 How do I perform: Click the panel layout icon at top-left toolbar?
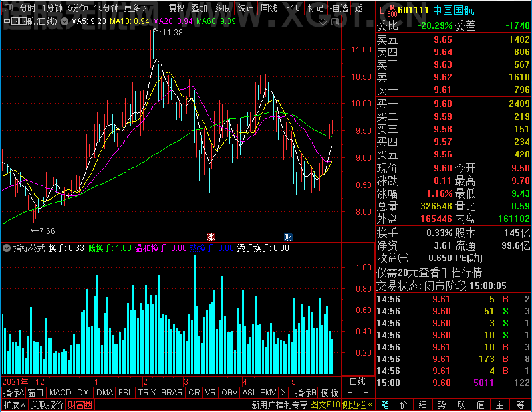9,7
